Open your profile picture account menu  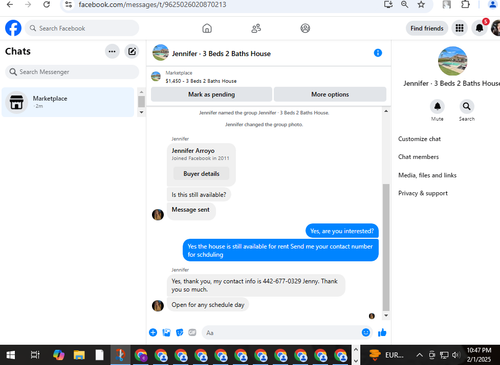496,28
